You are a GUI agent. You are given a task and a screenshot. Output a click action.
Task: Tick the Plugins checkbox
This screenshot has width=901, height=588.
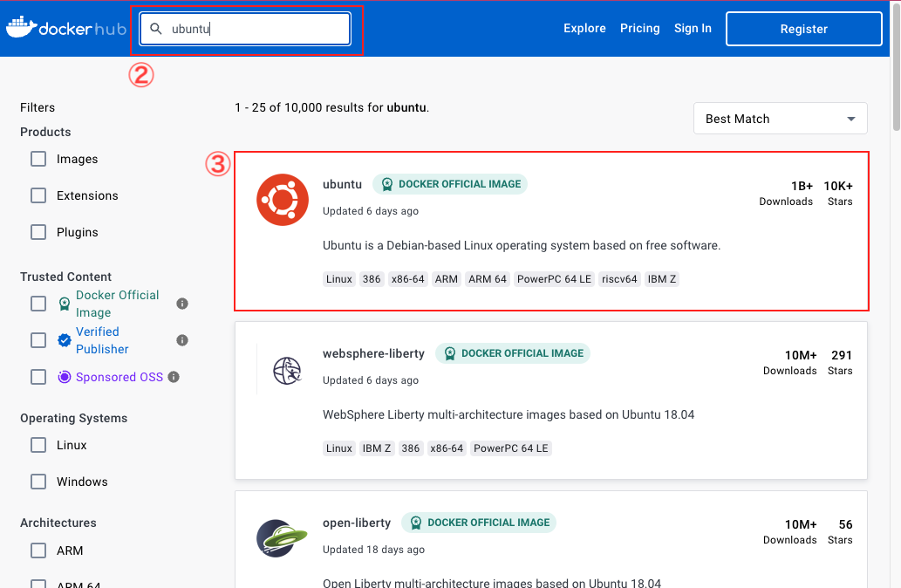tap(38, 232)
